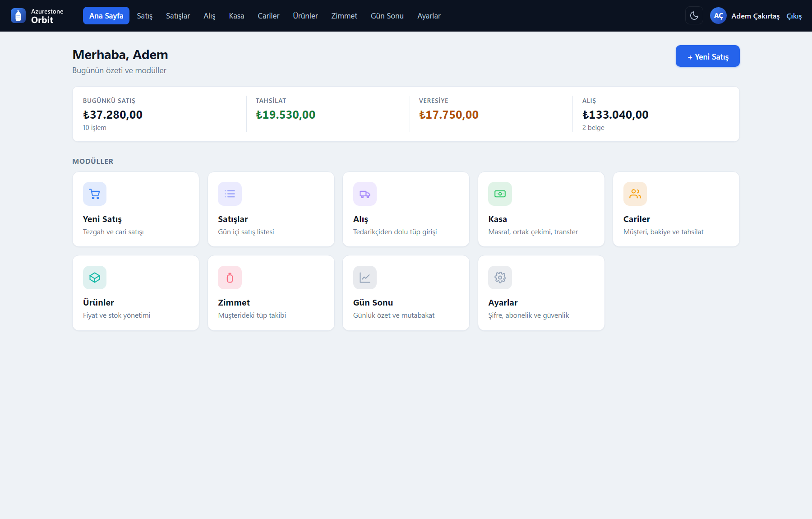812x519 pixels.
Task: Click 'Müşterideki tüp takibi' description
Action: (252, 315)
